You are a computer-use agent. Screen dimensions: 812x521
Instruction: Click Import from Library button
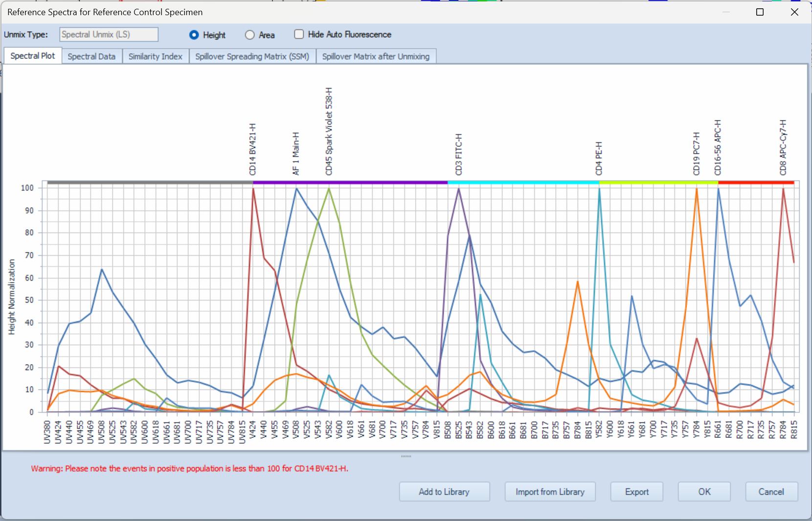tap(550, 492)
